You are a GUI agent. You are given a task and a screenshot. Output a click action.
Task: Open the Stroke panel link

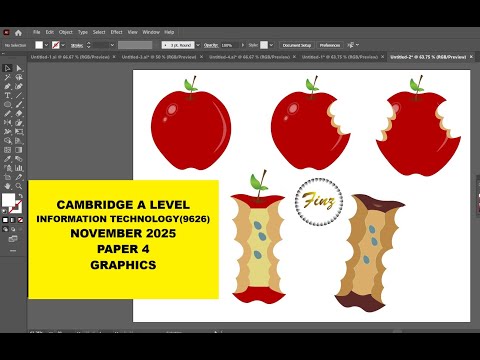77,45
